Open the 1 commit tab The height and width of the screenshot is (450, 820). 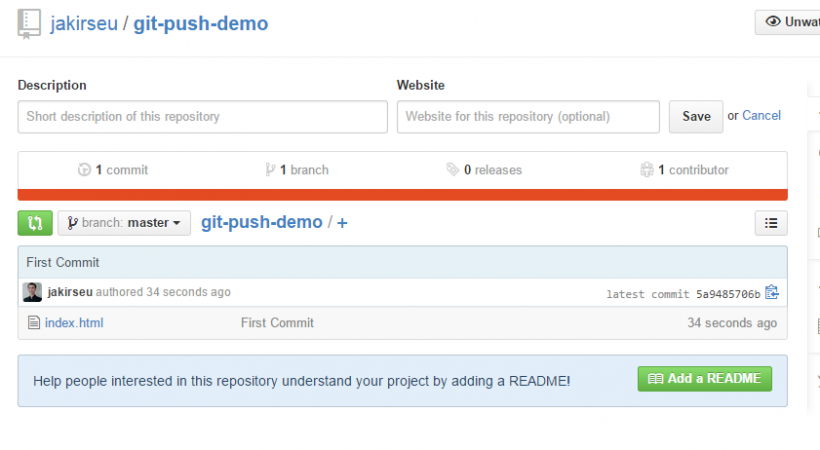click(x=113, y=170)
